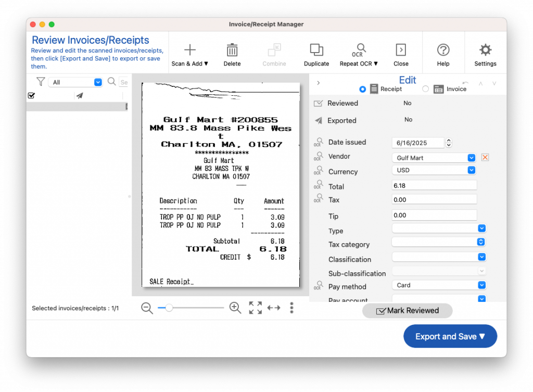Screen dimensions: 533x392
Task: Select the Receipt radio button
Action: (362, 89)
